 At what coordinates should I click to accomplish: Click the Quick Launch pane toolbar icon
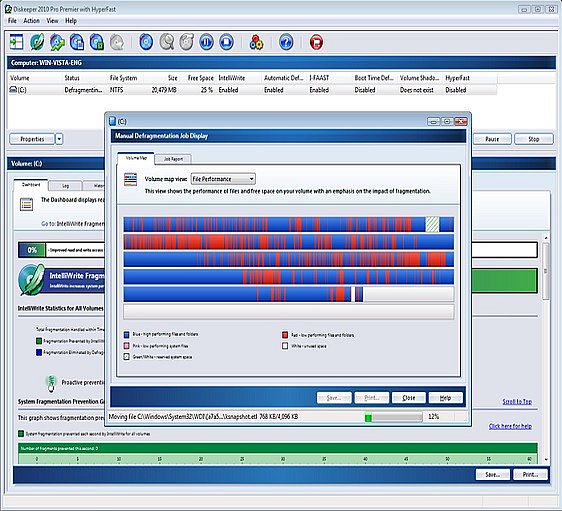point(16,42)
